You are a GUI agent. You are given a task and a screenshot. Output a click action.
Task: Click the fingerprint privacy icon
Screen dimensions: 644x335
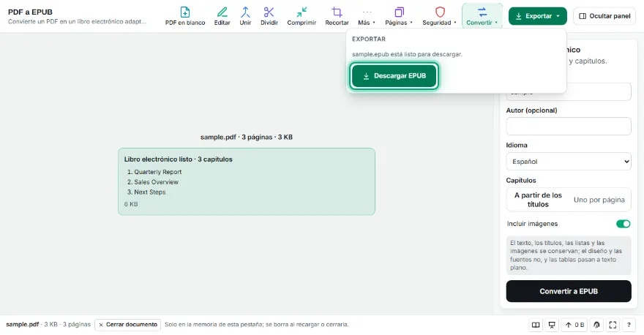(596, 325)
